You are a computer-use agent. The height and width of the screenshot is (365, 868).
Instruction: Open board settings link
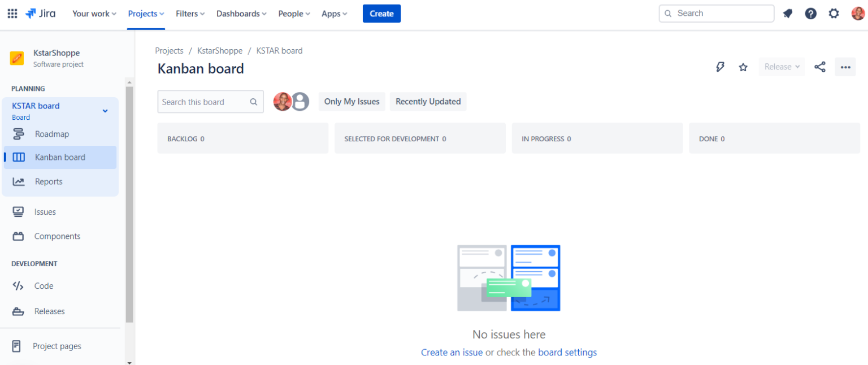(567, 352)
